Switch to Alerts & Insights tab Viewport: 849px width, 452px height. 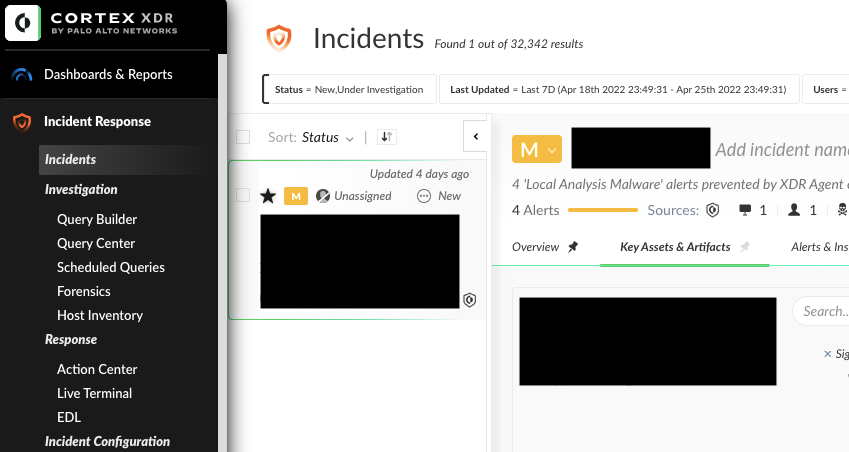point(819,247)
